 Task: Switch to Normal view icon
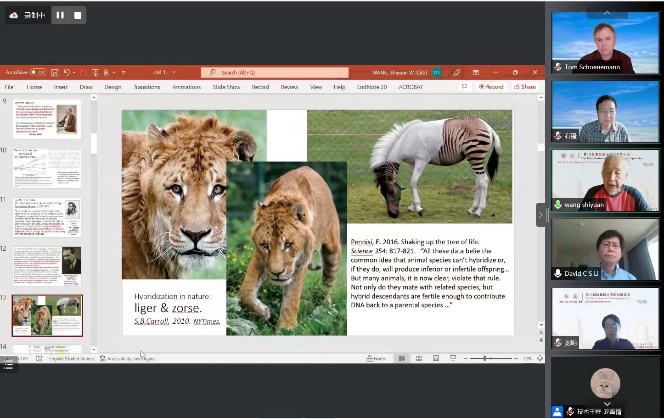[401, 358]
